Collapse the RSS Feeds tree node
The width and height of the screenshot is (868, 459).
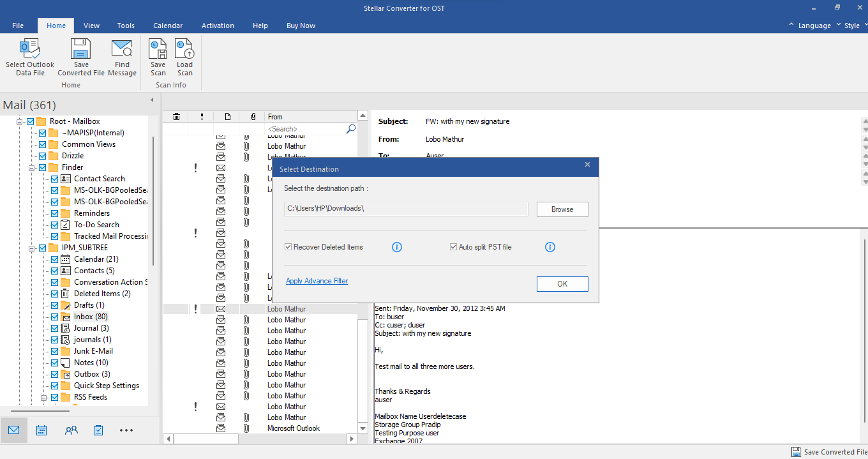tap(43, 397)
